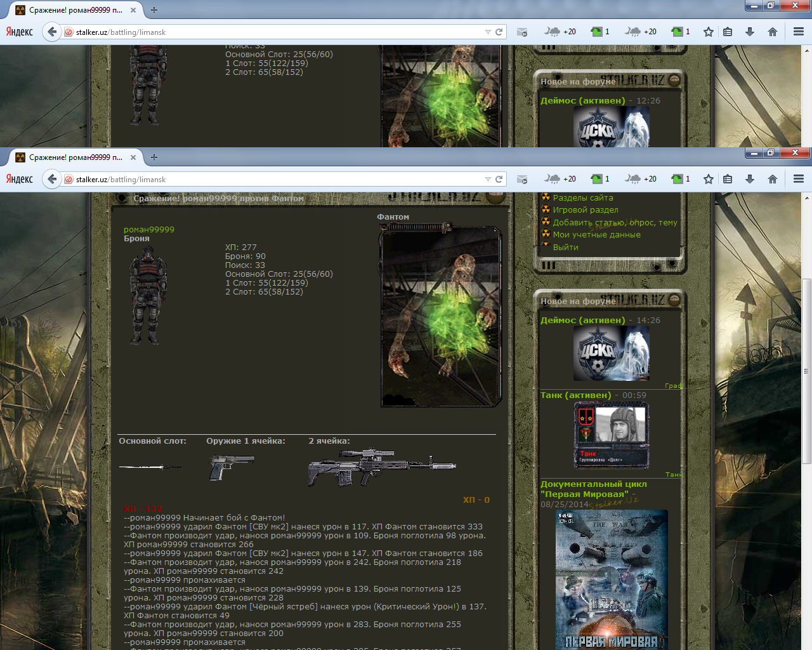Viewport: 812px width, 650px height.
Task: Open the downloads arrow in front window
Action: click(750, 179)
